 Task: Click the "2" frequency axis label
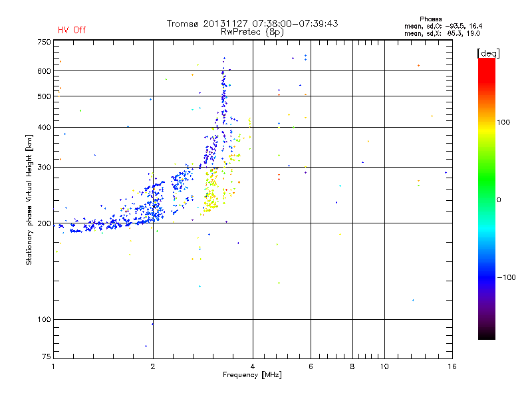click(x=153, y=366)
